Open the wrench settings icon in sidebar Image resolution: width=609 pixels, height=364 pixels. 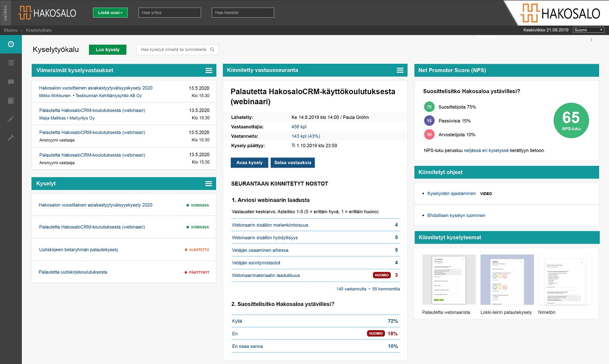click(11, 138)
